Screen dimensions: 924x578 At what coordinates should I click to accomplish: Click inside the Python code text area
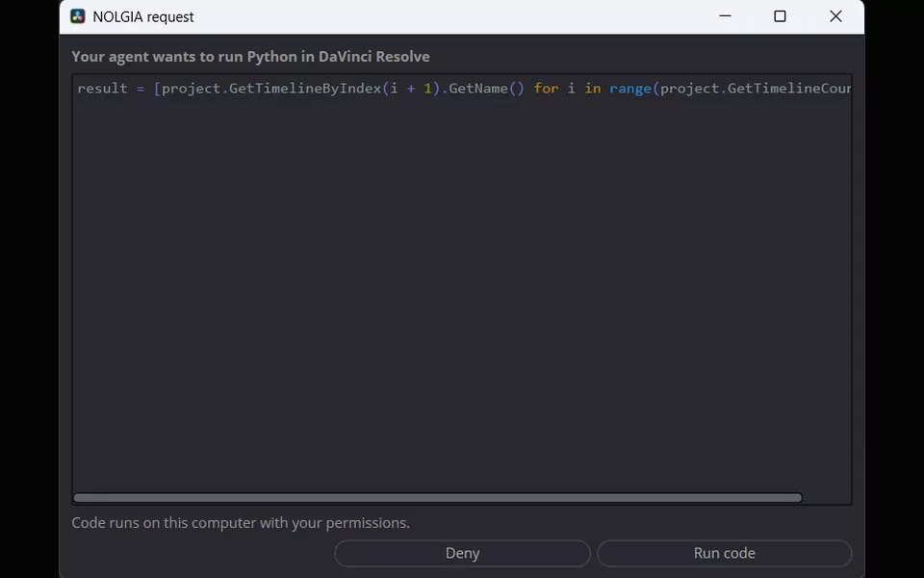click(x=462, y=289)
